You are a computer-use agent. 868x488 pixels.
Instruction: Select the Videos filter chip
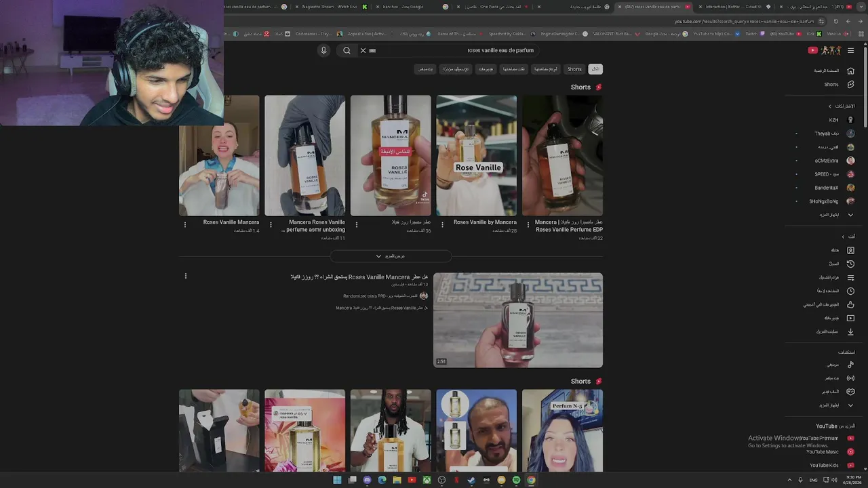(x=486, y=69)
